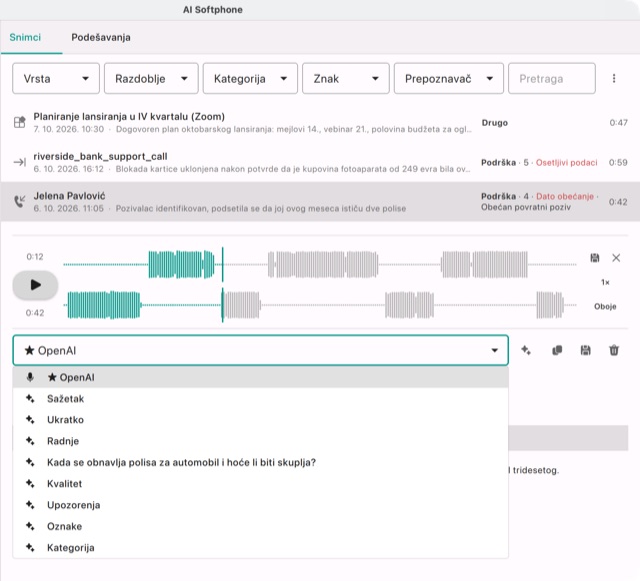Click the Drugo category label
Image resolution: width=640 pixels, height=581 pixels.
pos(495,123)
